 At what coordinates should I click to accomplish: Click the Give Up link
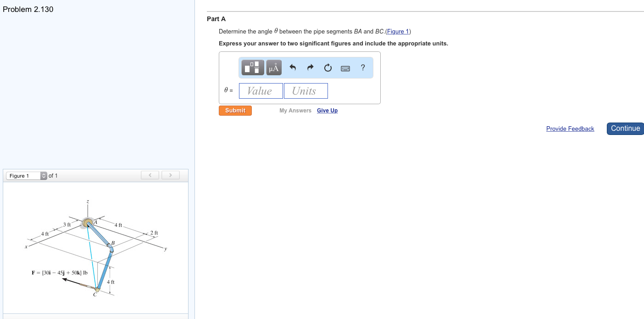click(x=327, y=110)
